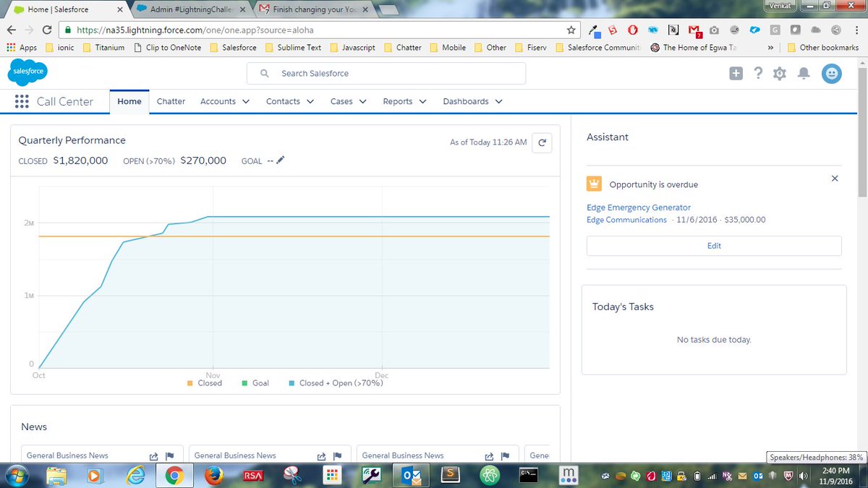The height and width of the screenshot is (488, 868).
Task: Open the Edge Emergency Generator link
Action: 639,207
